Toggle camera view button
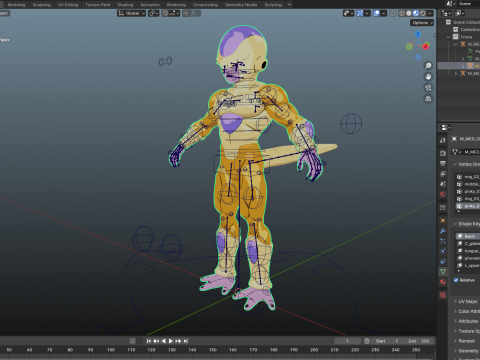 (428, 88)
